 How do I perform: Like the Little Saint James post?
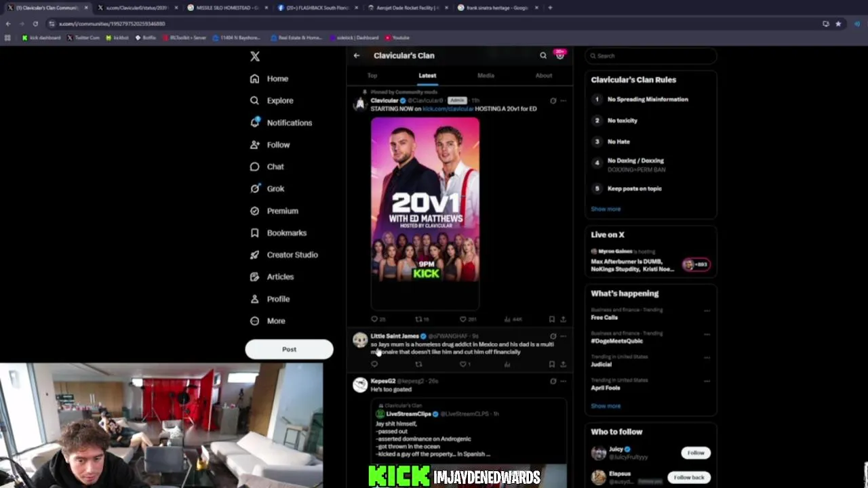[x=463, y=364]
